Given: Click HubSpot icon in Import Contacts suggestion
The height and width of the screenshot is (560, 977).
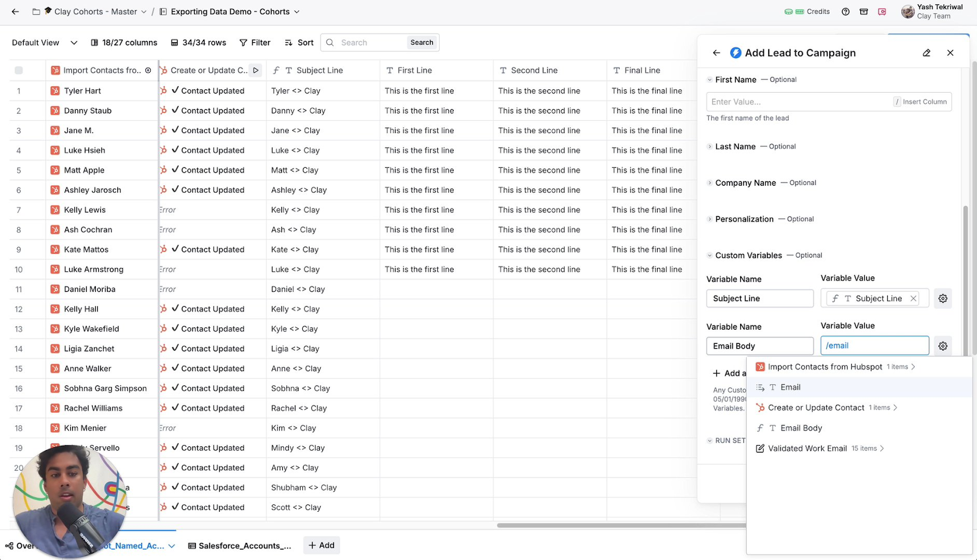Looking at the screenshot, I should coord(760,367).
